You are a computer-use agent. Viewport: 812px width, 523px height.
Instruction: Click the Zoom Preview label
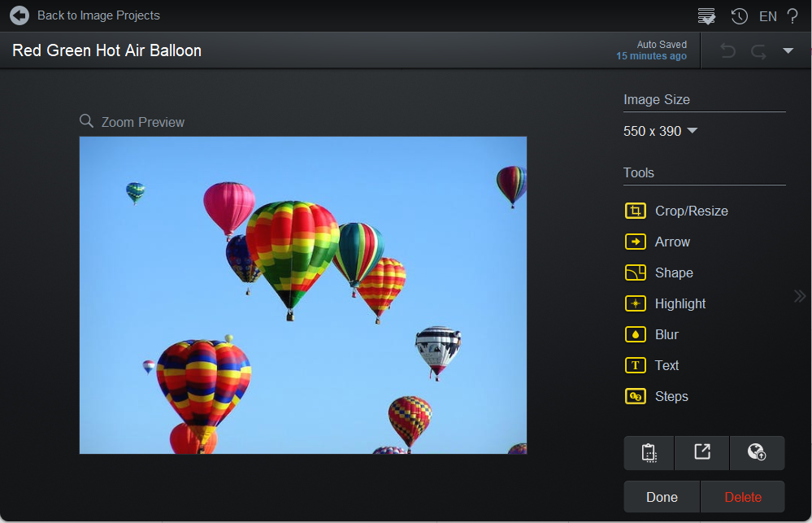(x=142, y=122)
